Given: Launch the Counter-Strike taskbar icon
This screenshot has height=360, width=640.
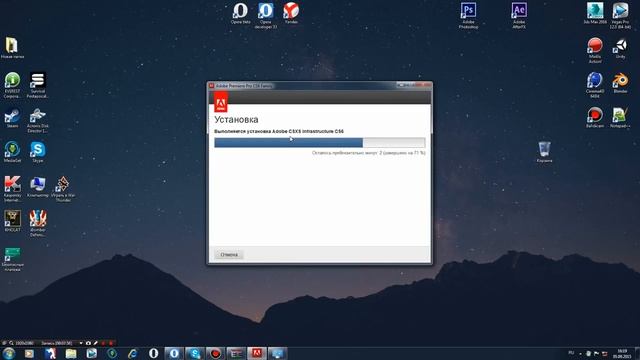Looking at the screenshot, I should tap(50, 353).
